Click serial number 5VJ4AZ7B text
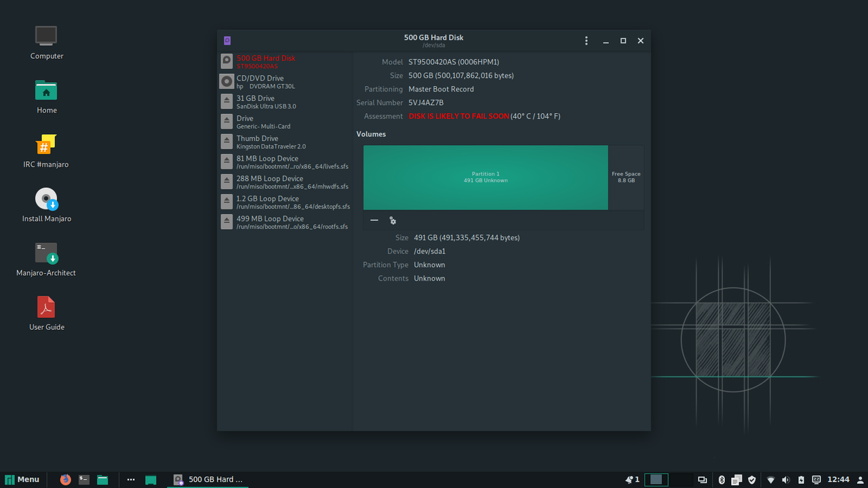 click(x=426, y=102)
